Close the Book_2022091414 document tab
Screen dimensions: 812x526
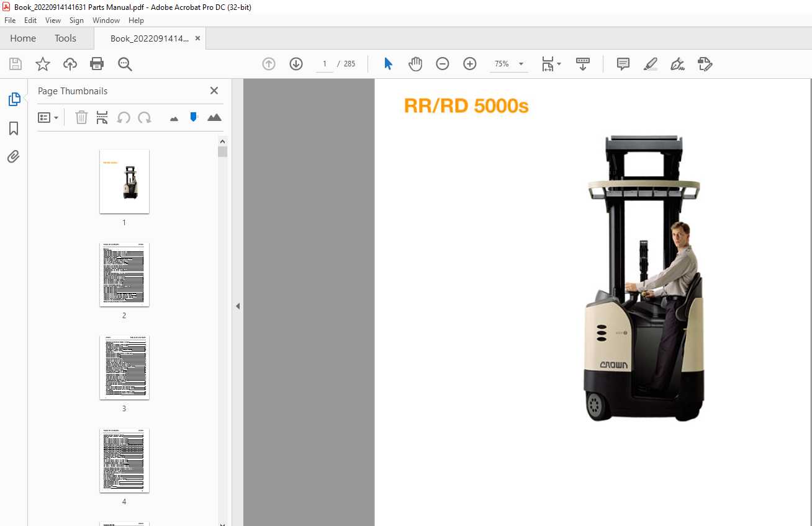(197, 38)
